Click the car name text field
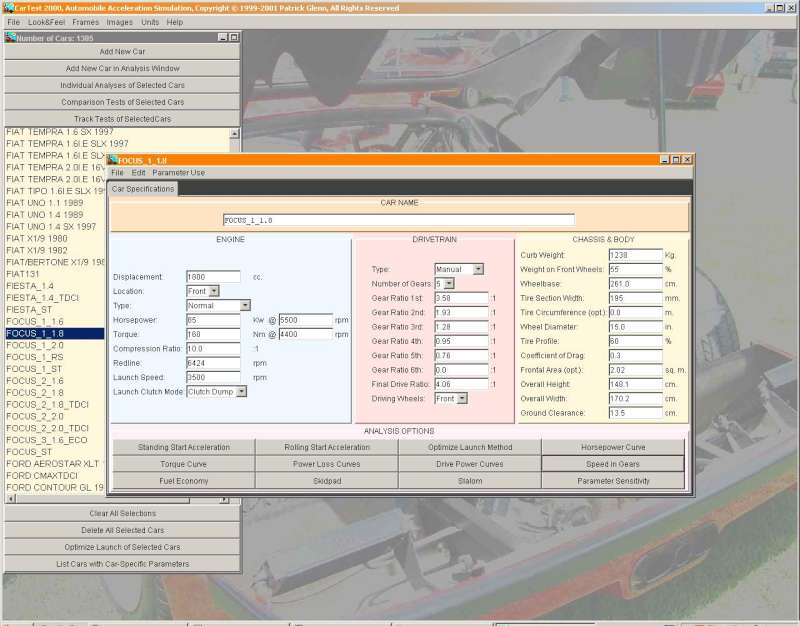Viewport: 800px width, 626px height. click(x=398, y=220)
